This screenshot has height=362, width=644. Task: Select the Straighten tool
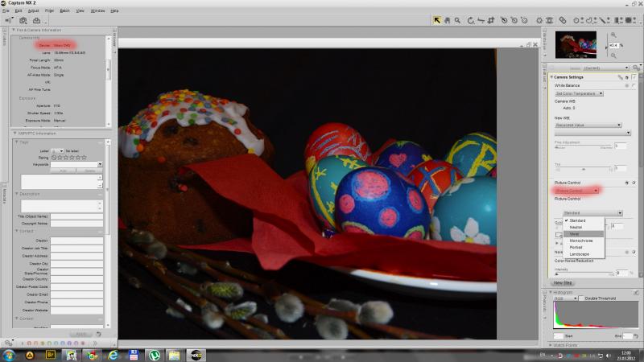pyautogui.click(x=481, y=20)
